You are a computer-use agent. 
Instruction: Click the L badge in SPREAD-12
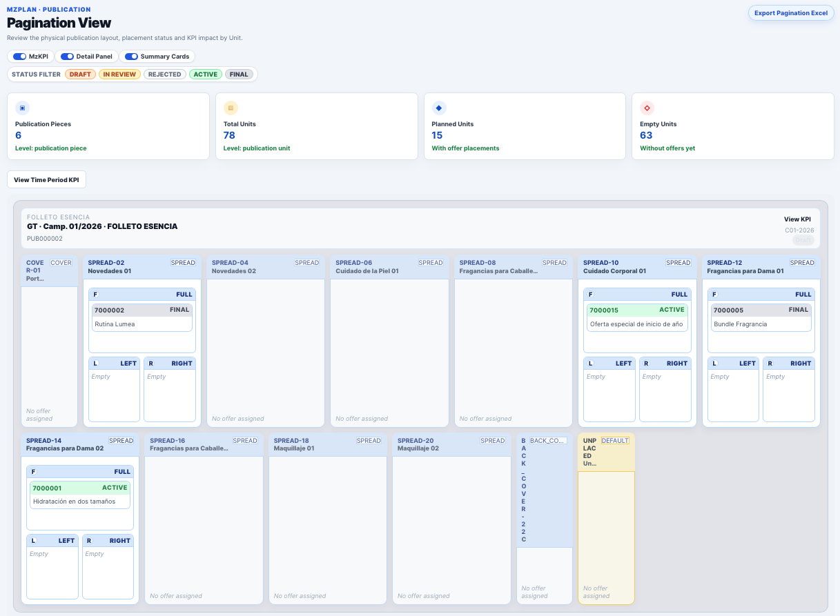(x=714, y=364)
